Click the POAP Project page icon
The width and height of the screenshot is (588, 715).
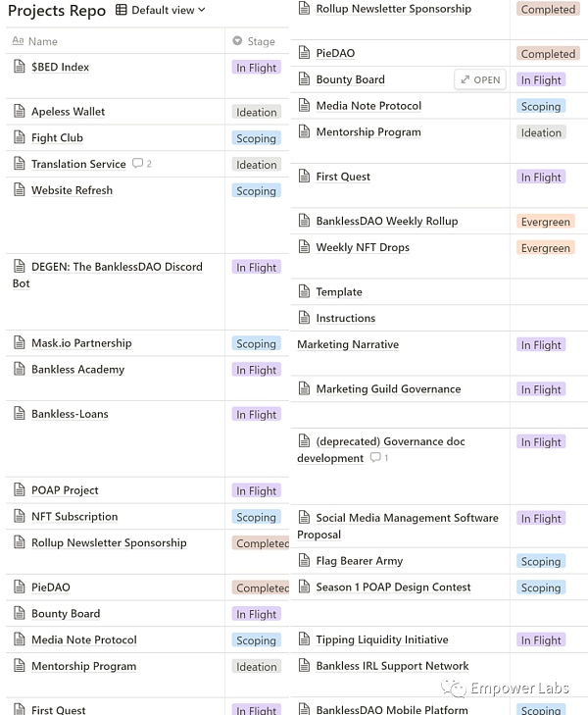pyautogui.click(x=20, y=490)
